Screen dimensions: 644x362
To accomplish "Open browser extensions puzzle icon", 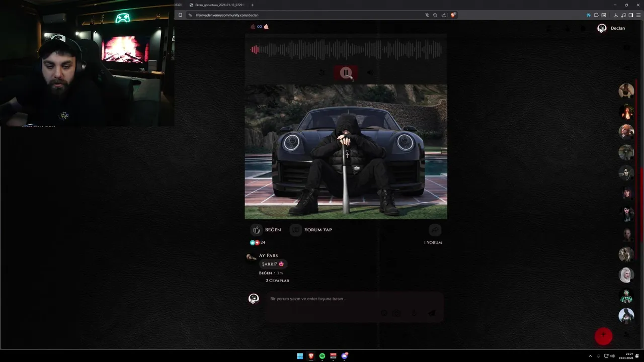I will coord(596,15).
